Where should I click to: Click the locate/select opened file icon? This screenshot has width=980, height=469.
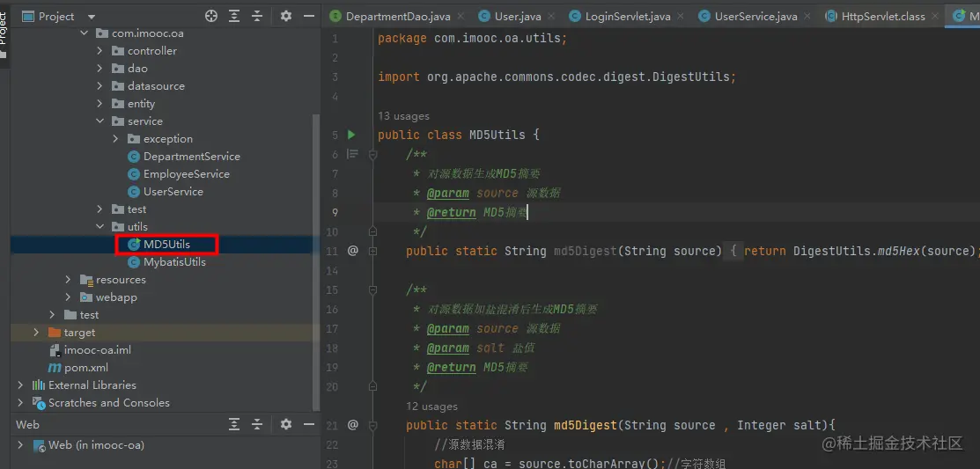(x=211, y=16)
